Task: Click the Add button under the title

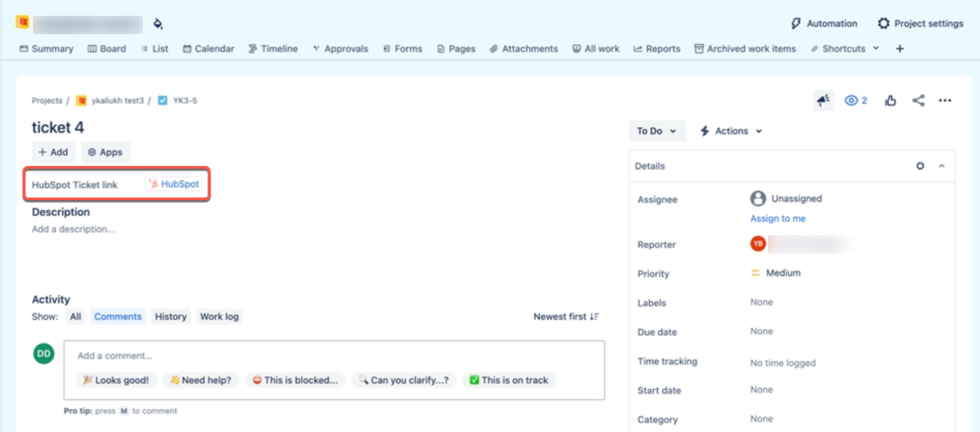Action: click(x=54, y=152)
